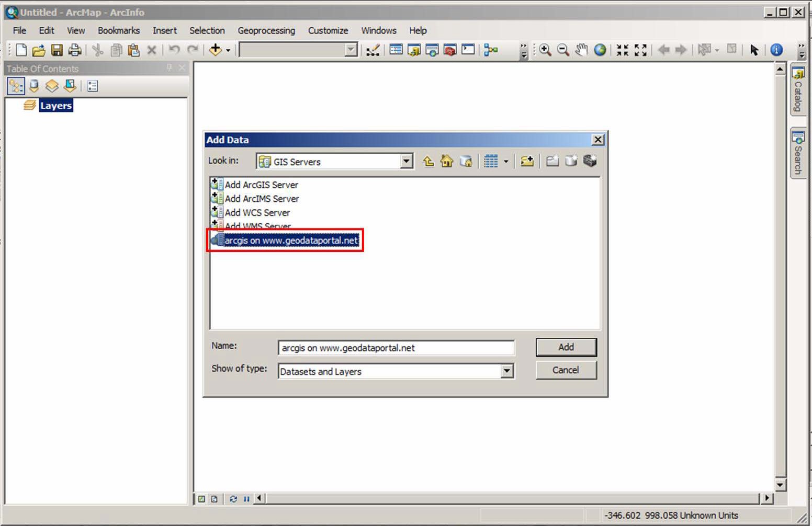
Task: Open the Geoprocessing menu
Action: pyautogui.click(x=266, y=30)
